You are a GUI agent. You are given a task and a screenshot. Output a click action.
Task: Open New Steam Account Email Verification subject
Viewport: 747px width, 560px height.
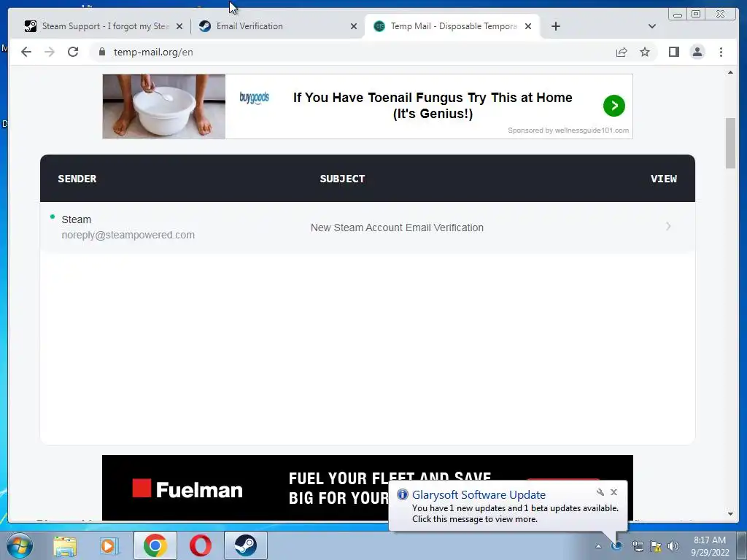click(x=397, y=227)
